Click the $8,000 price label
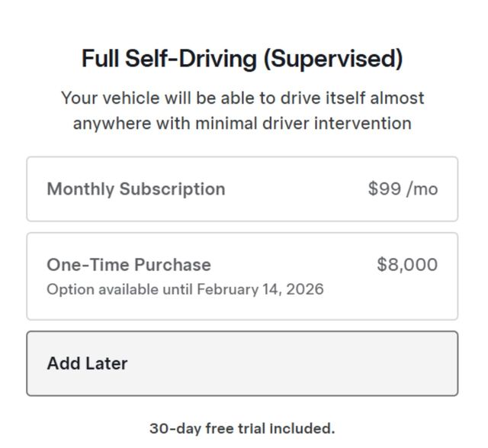 coord(407,265)
